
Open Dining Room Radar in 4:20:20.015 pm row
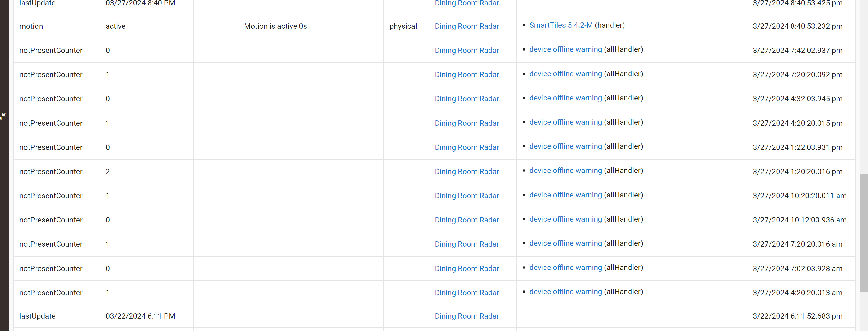click(467, 123)
